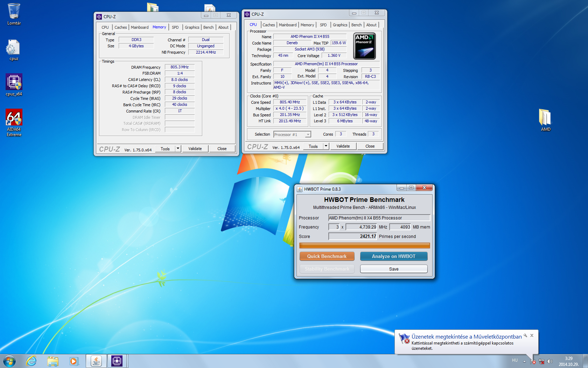Screen dimensions: 588x368
Task: Launch Internet Explorer from taskbar
Action: 31,361
